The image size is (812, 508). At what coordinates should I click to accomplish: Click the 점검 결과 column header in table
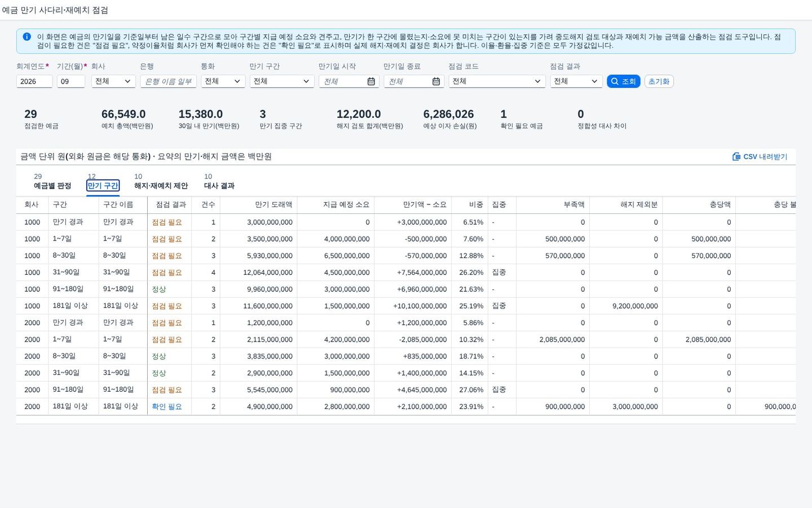[x=171, y=205]
